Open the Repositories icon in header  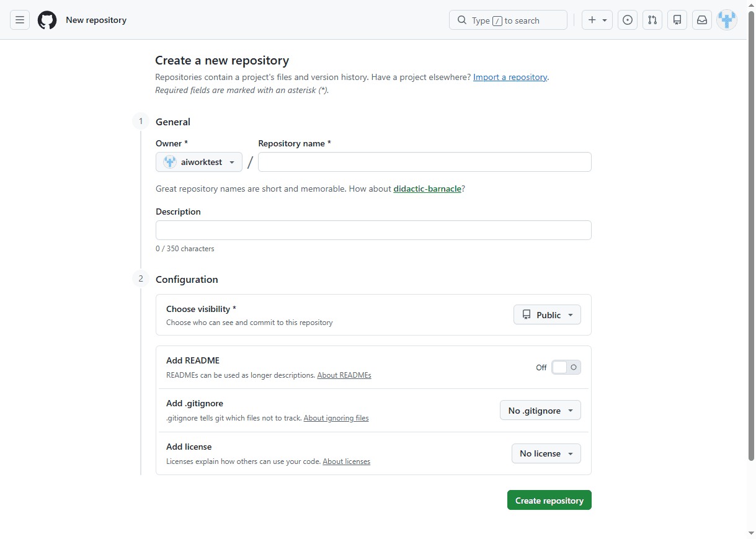[677, 20]
